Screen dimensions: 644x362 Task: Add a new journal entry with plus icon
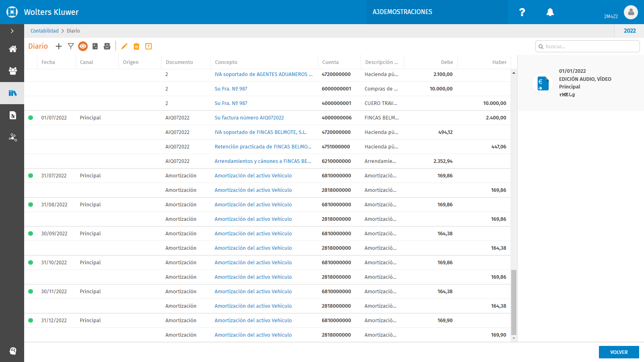59,46
